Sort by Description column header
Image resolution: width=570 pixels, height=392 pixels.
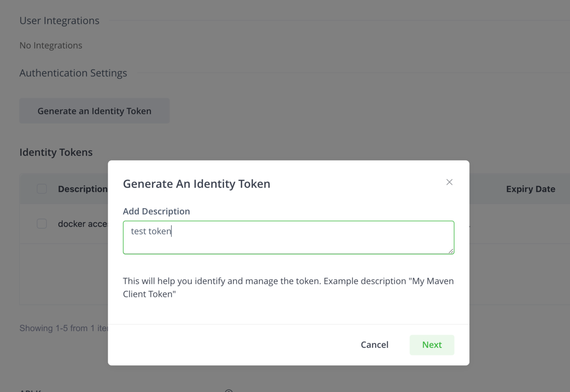(83, 189)
